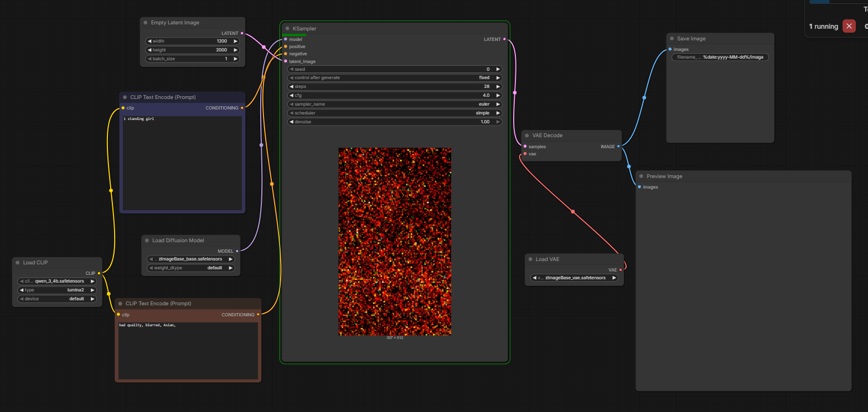The height and width of the screenshot is (412, 868).
Task: Click the '1 standing girl' prompt text box
Action: [x=182, y=163]
